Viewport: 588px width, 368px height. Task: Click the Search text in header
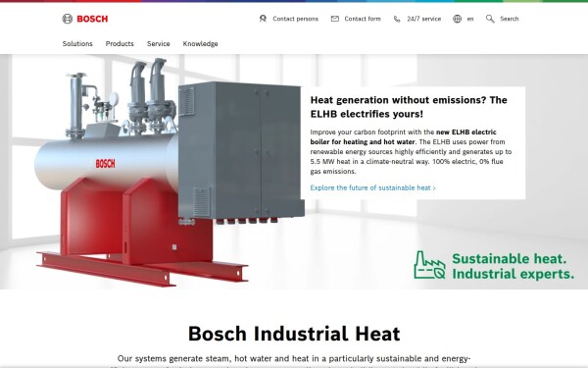click(x=510, y=19)
